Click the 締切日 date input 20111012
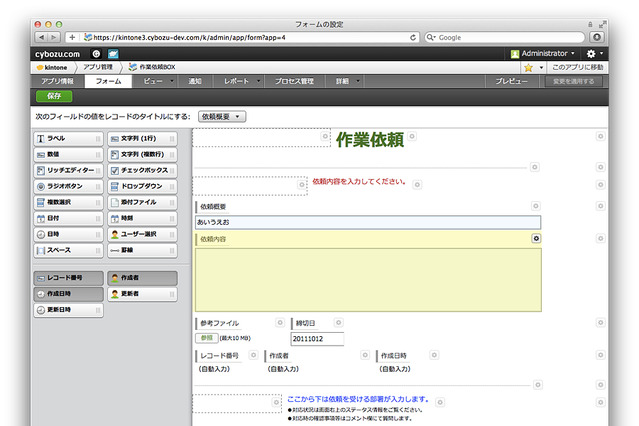 [x=317, y=339]
